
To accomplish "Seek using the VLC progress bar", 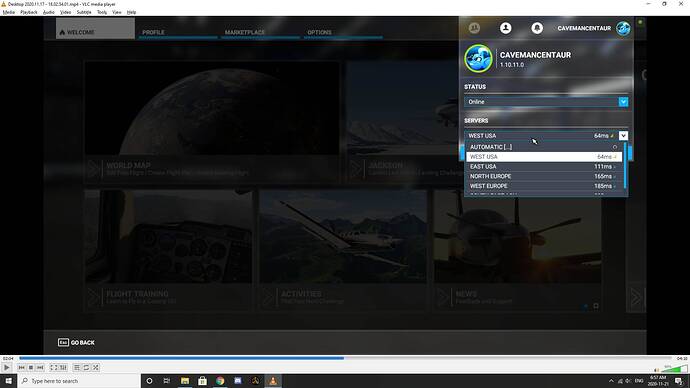I will point(345,359).
